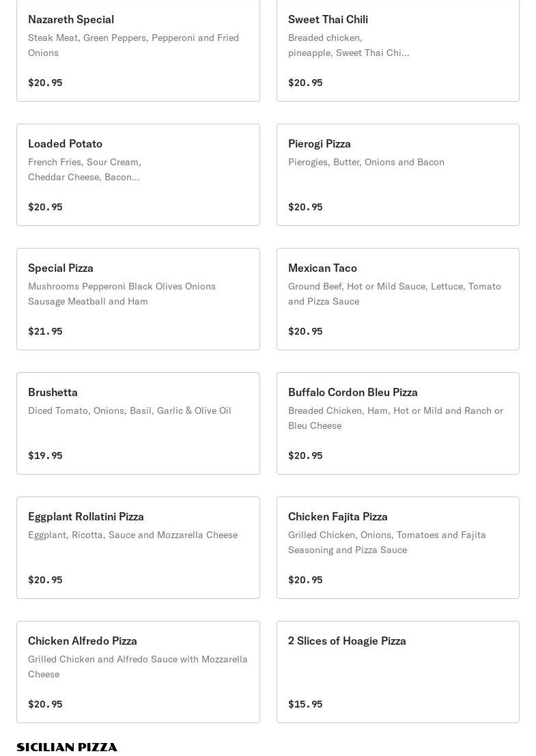Select Buffalo Cordon Bleu Pizza

tap(397, 423)
